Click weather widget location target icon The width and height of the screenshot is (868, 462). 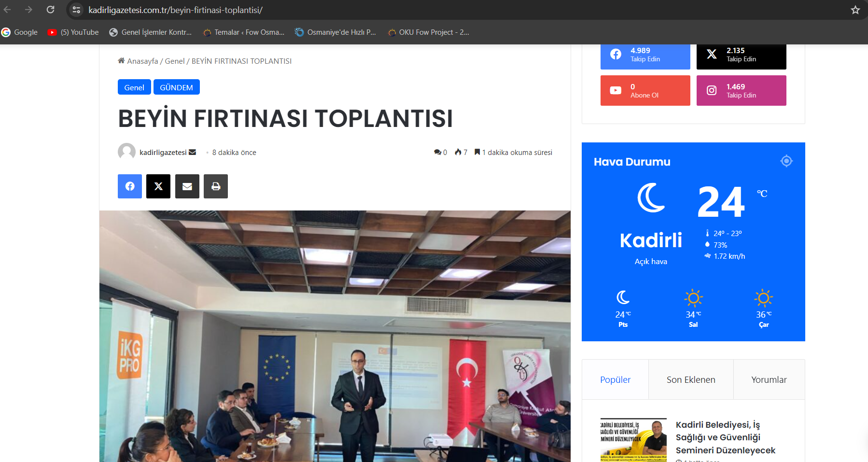click(x=786, y=161)
